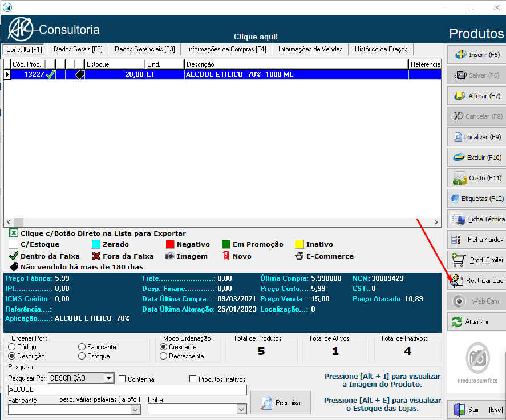Enable the Contenha checkbox
This screenshot has width=506, height=420.
122,379
